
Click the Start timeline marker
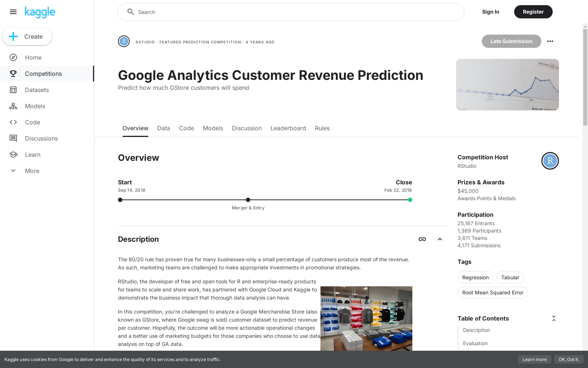pos(120,200)
